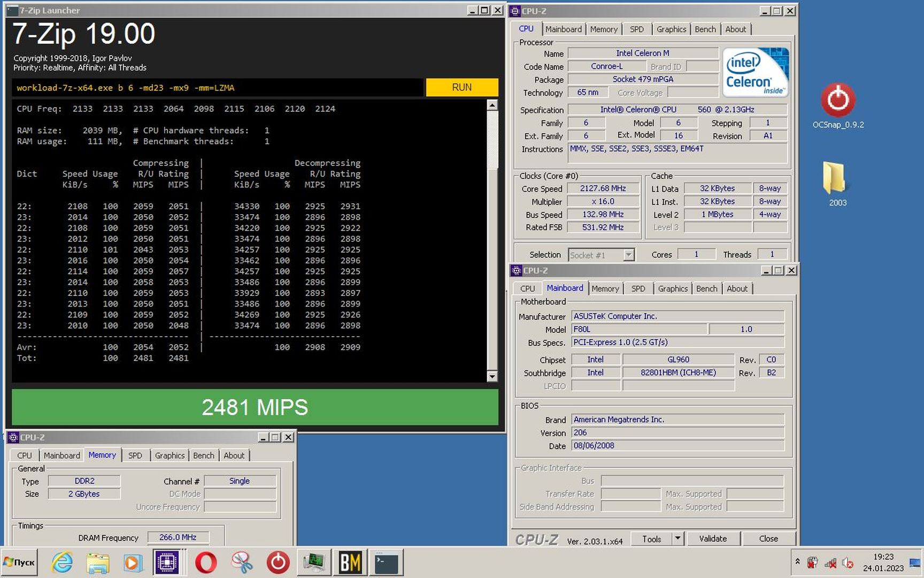Click the network disconnected tray icon
Image resolution: width=924 pixels, height=578 pixels.
(830, 562)
